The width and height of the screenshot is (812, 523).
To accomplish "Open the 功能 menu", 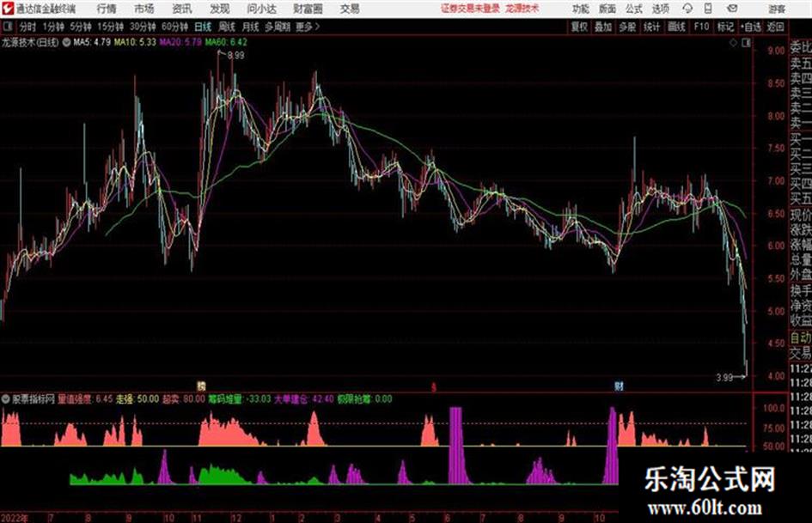I will (581, 9).
